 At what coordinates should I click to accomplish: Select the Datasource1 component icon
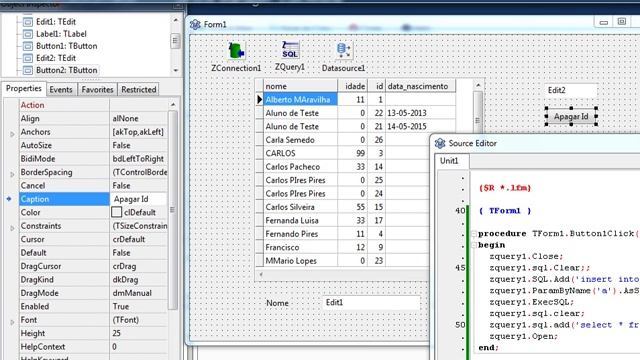pyautogui.click(x=344, y=51)
